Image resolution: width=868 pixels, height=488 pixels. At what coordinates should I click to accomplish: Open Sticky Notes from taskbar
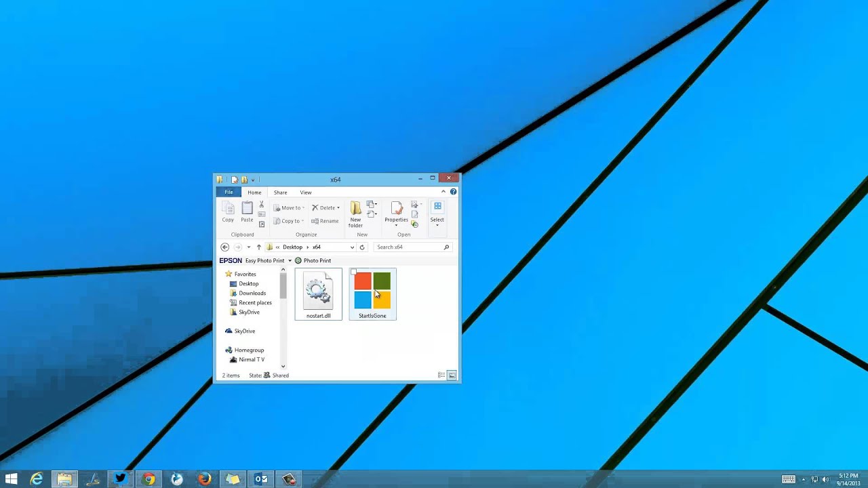233,479
